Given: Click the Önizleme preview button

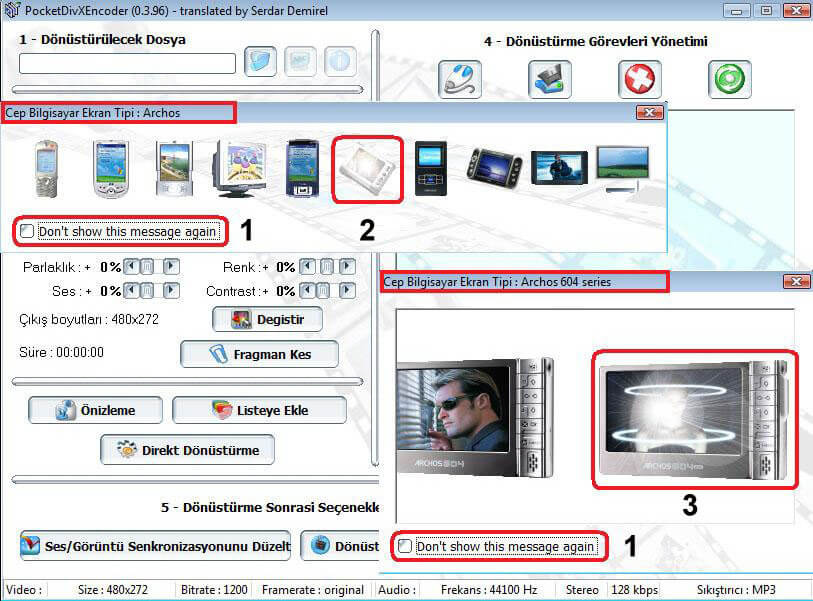Looking at the screenshot, I should coord(96,410).
